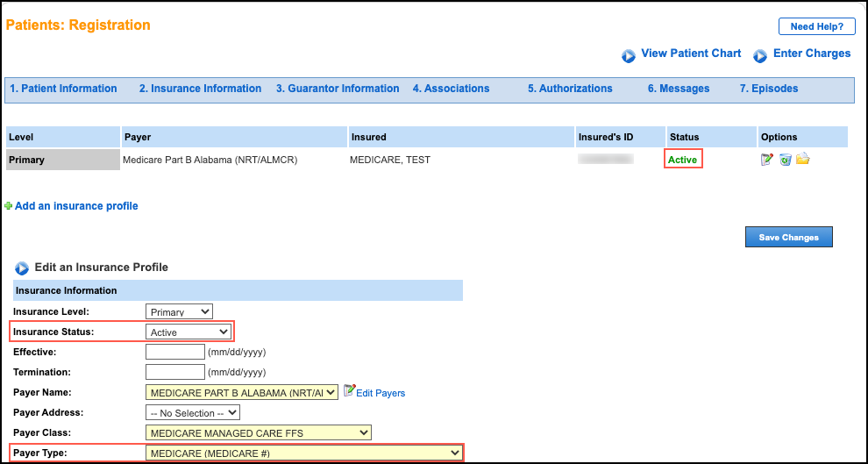Open the Payer Name dropdown
Image resolution: width=868 pixels, height=464 pixels.
point(241,392)
